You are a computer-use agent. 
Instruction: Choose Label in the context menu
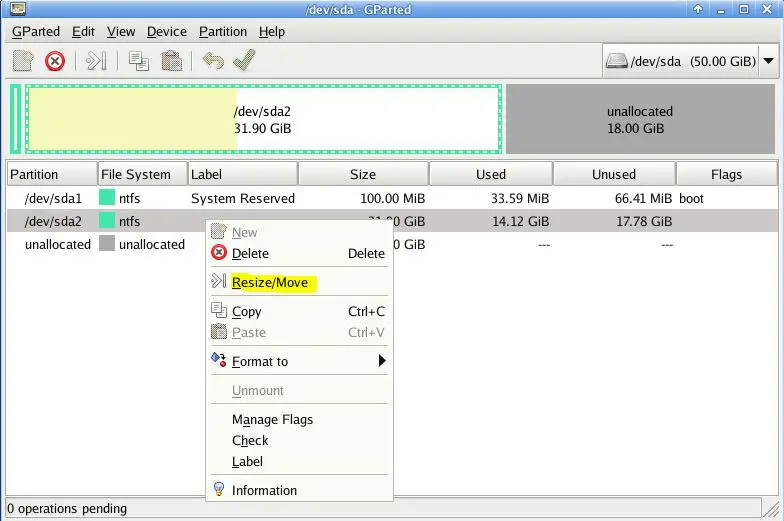[299, 462]
